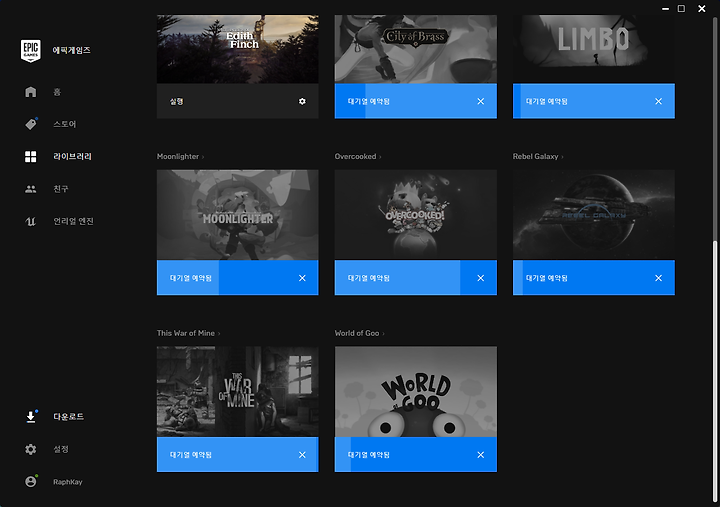Click the vertical scrollbar thumb
The height and width of the screenshot is (507, 720).
coord(715,371)
